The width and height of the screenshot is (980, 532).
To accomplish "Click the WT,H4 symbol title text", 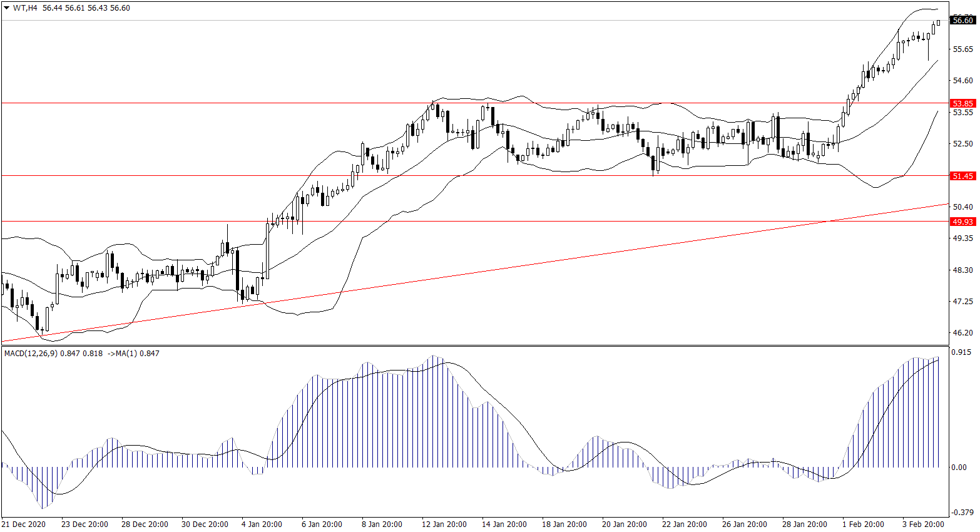I will click(x=25, y=8).
